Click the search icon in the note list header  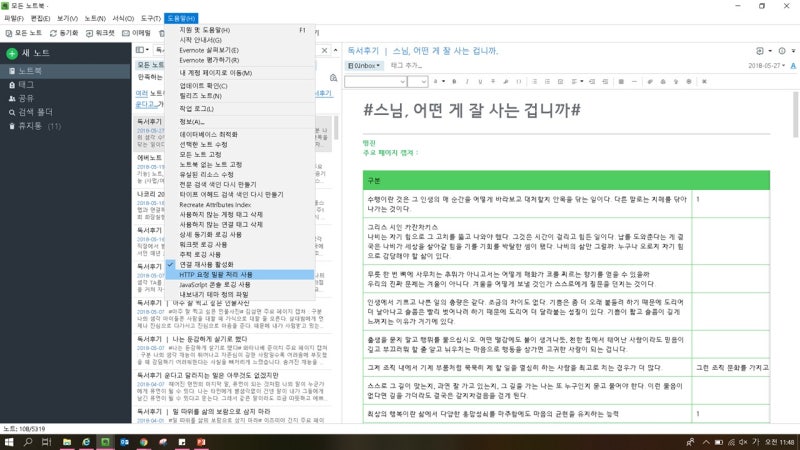click(x=333, y=78)
